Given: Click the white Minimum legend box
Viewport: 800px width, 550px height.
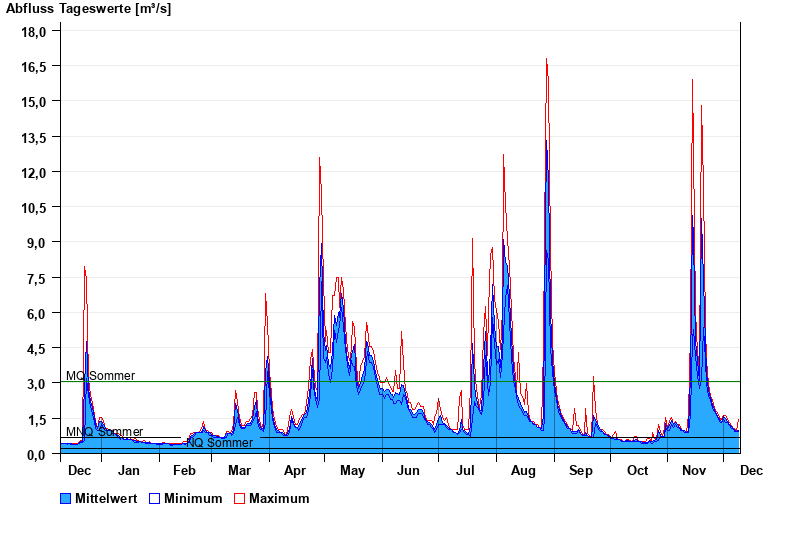Looking at the screenshot, I should pos(154,498).
